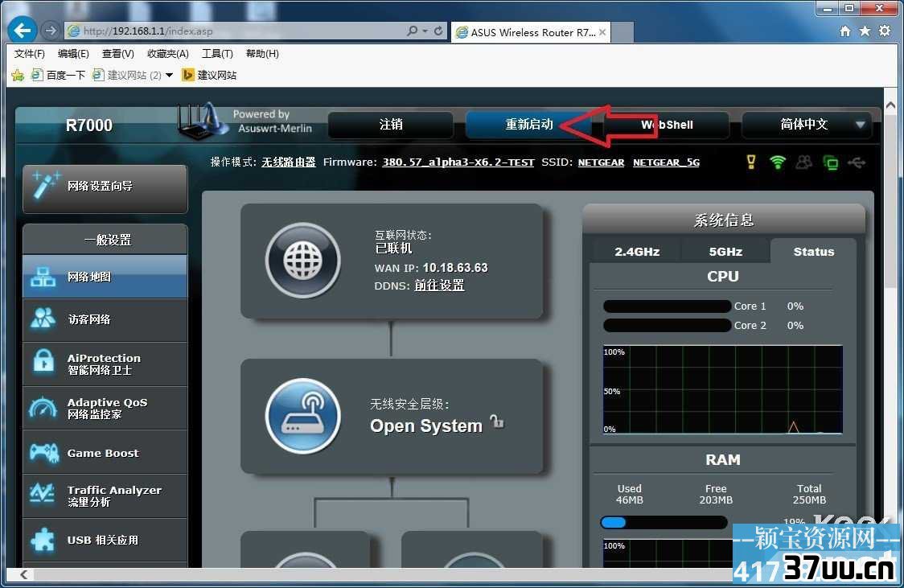Click the open padlock icon beside Open System

point(497,421)
